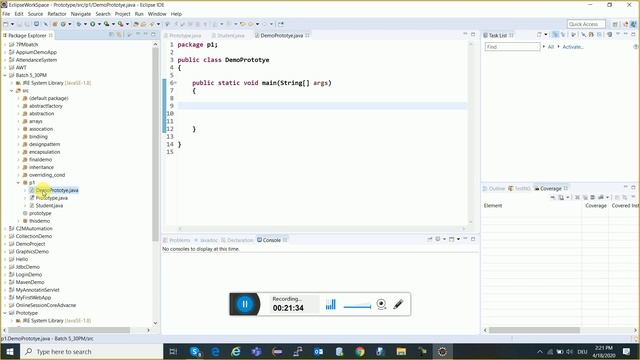The width and height of the screenshot is (640, 360).
Task: Click the taskbar search box
Action: (91, 351)
